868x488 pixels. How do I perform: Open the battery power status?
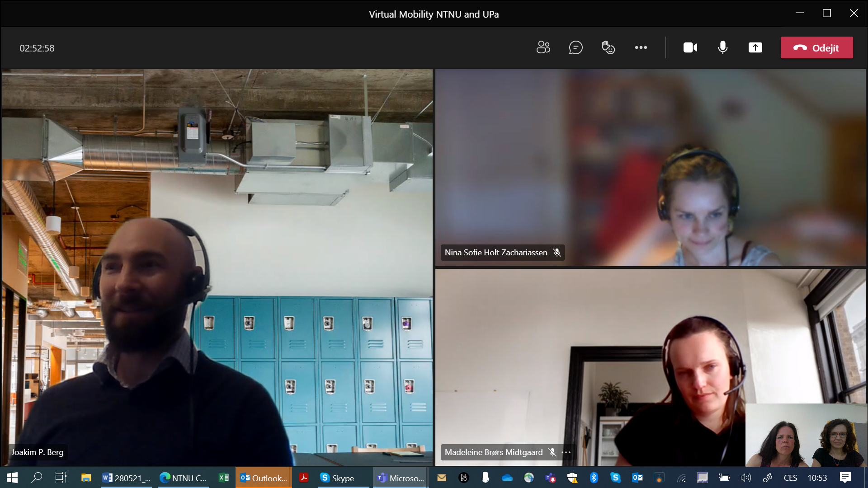(724, 478)
